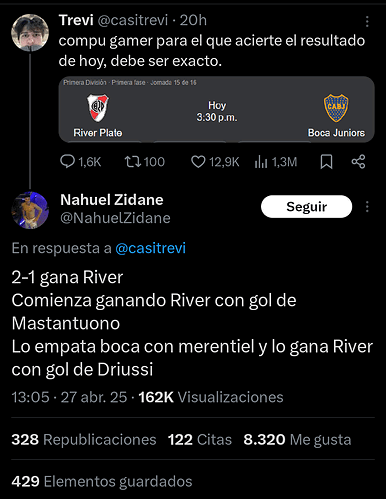386x499 pixels.
Task: Click the Nahuel Zidane display name
Action: pyautogui.click(x=112, y=200)
